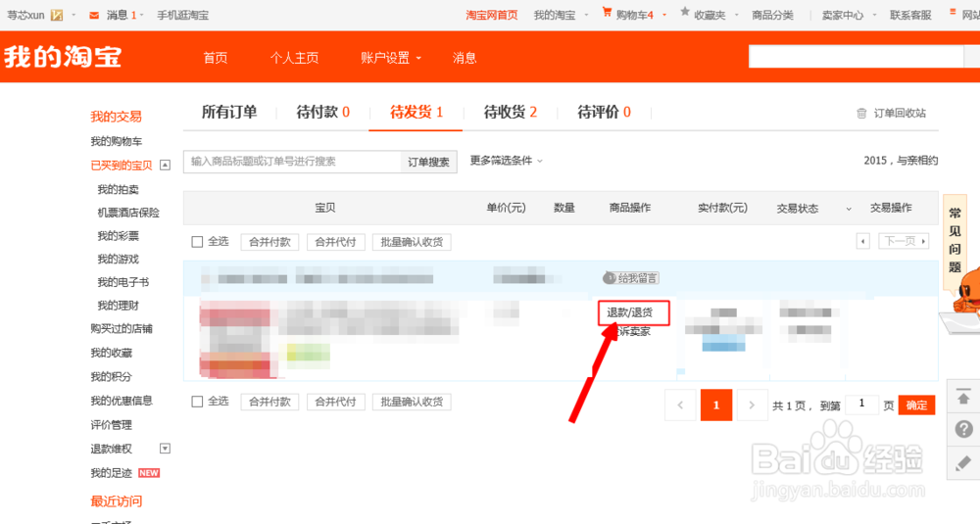Open the order recycle bin trash icon
Screen dimensions: 980x524
point(861,113)
